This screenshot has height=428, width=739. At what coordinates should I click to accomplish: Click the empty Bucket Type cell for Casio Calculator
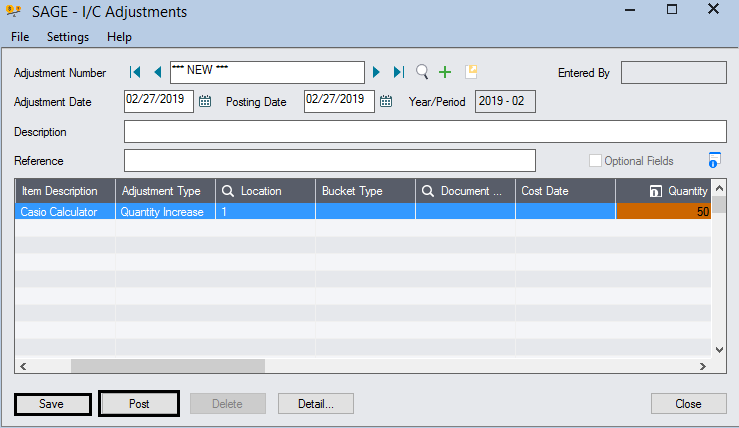pyautogui.click(x=365, y=212)
